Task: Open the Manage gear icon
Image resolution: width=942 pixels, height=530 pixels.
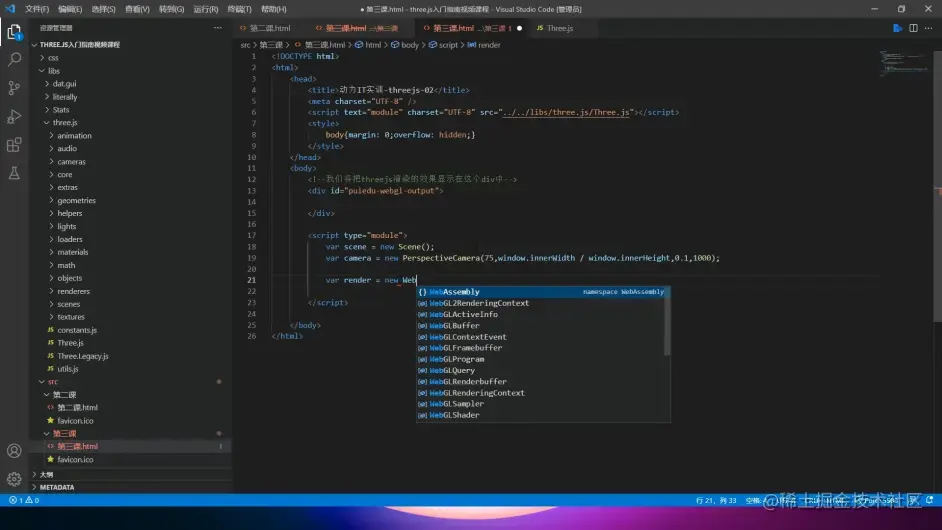Action: (x=14, y=479)
